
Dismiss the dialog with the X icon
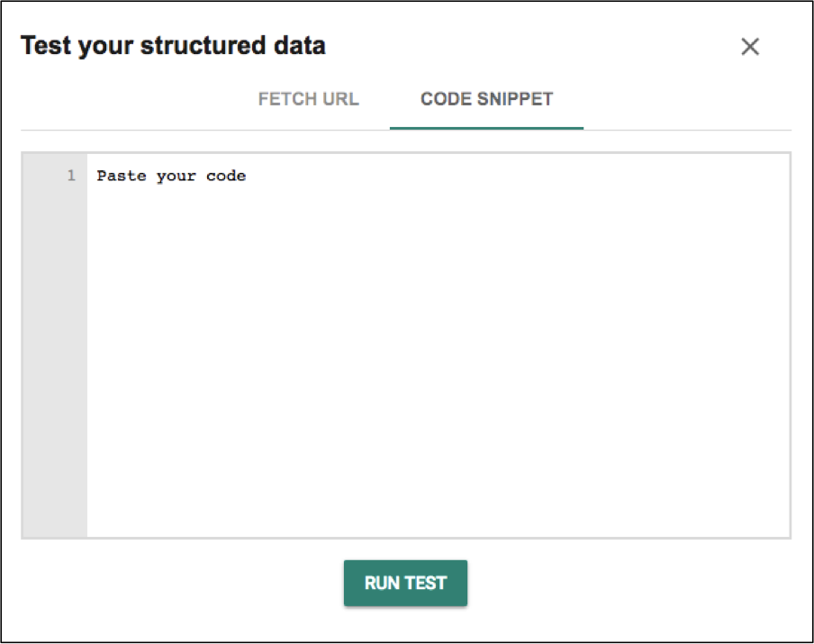pyautogui.click(x=750, y=47)
